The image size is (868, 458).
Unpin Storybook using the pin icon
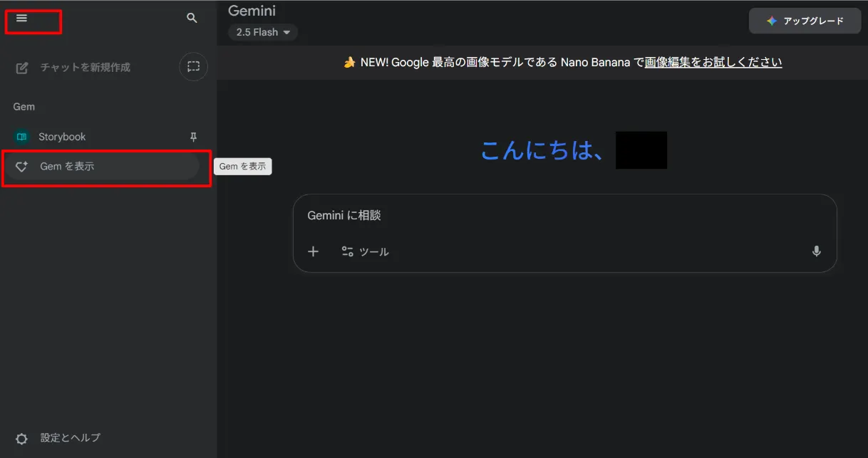pos(193,137)
